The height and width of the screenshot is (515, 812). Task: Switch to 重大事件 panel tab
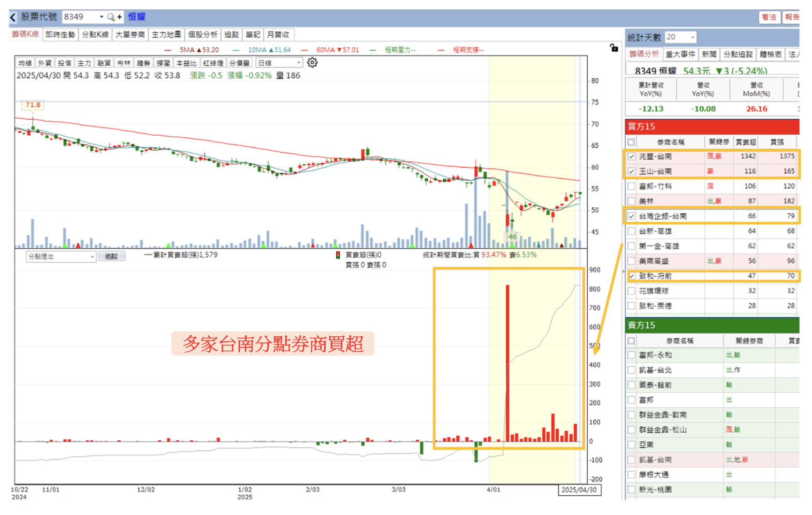(x=680, y=54)
